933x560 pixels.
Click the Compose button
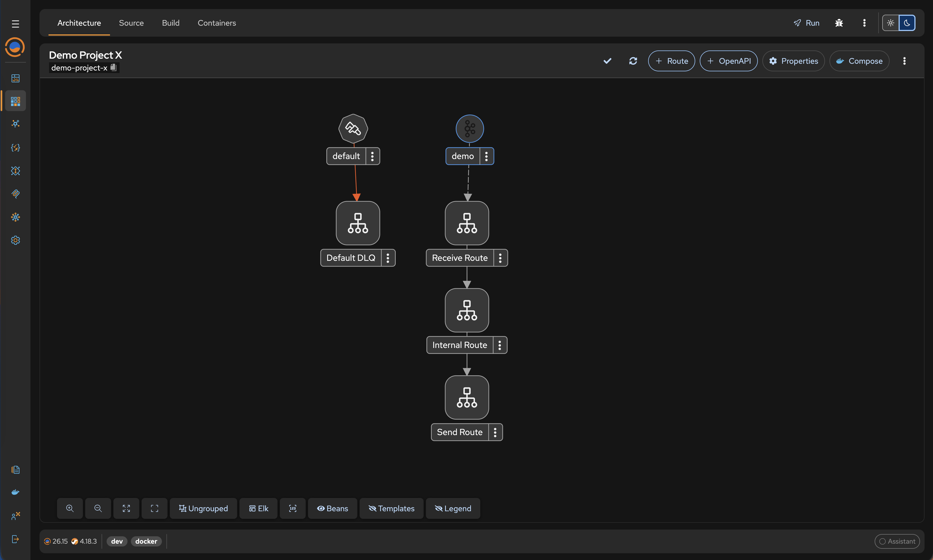pyautogui.click(x=859, y=61)
